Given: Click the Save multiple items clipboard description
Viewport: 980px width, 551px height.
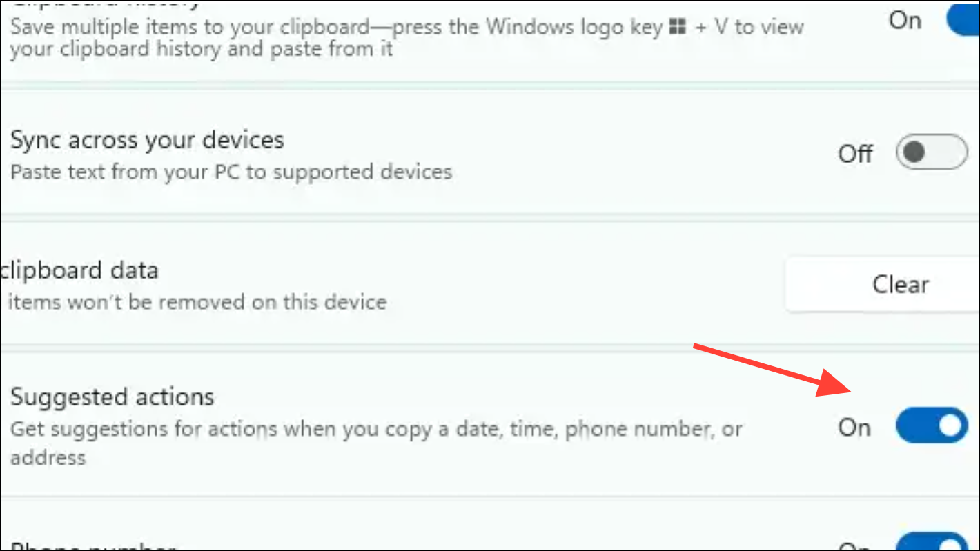Looking at the screenshot, I should (x=407, y=38).
